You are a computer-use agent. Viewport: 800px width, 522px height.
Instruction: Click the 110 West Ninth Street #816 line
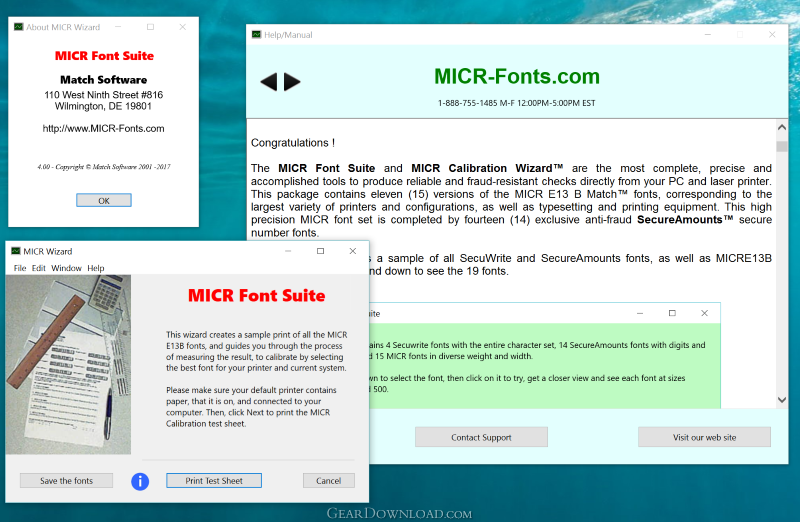pos(104,95)
